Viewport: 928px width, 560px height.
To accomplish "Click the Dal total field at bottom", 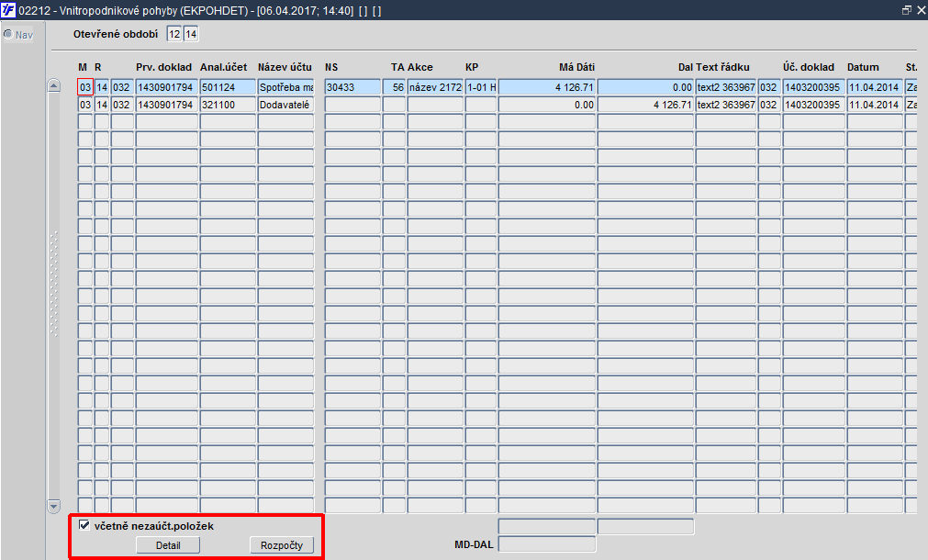I will (x=645, y=526).
